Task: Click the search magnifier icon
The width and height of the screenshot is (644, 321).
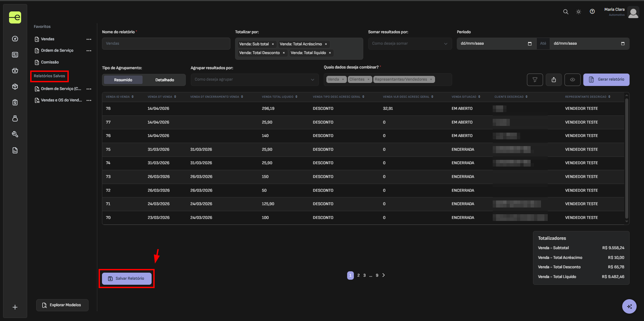Action: click(566, 12)
